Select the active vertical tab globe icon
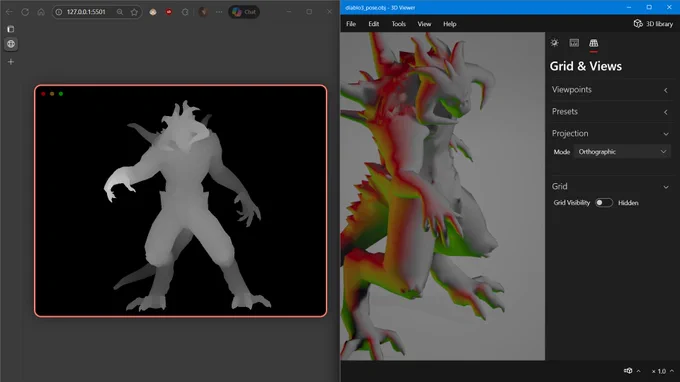This screenshot has width=680, height=382. [11, 44]
